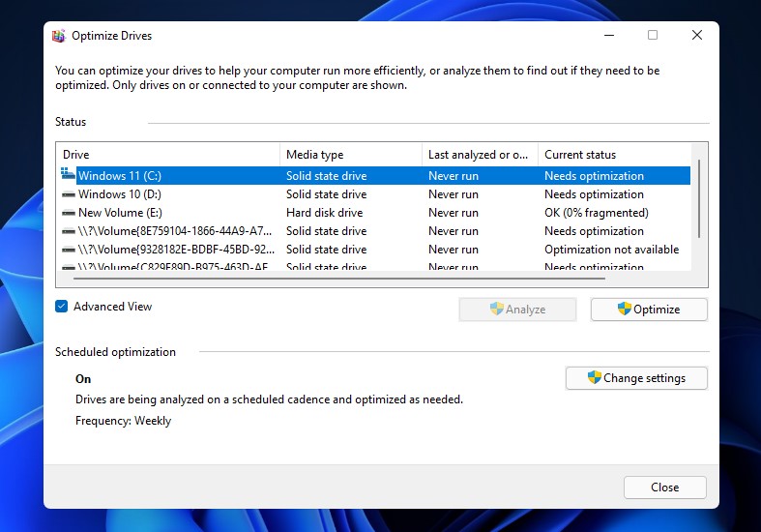The width and height of the screenshot is (761, 532).
Task: Click the horizontal scrollbar of drive list
Action: 339,279
